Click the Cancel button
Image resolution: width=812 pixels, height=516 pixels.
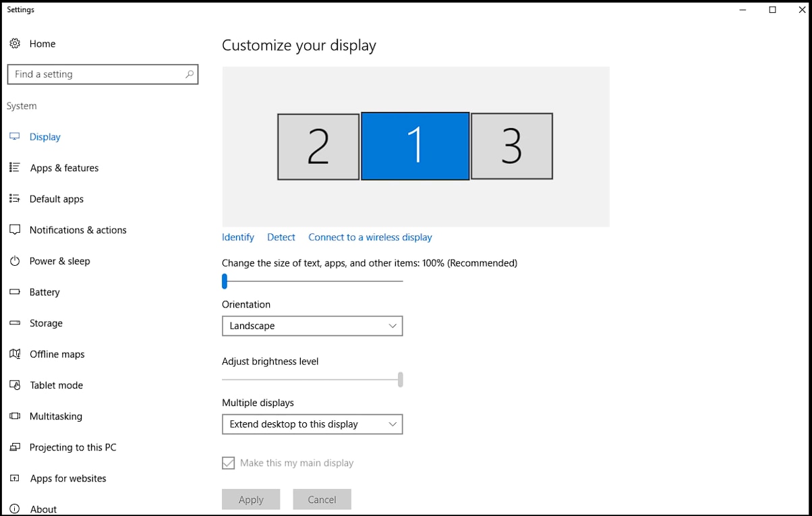(x=322, y=499)
